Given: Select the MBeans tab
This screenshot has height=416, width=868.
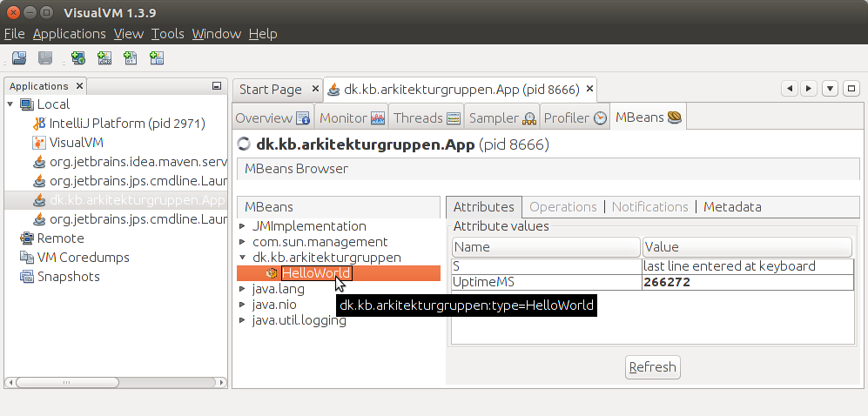Looking at the screenshot, I should 648,117.
